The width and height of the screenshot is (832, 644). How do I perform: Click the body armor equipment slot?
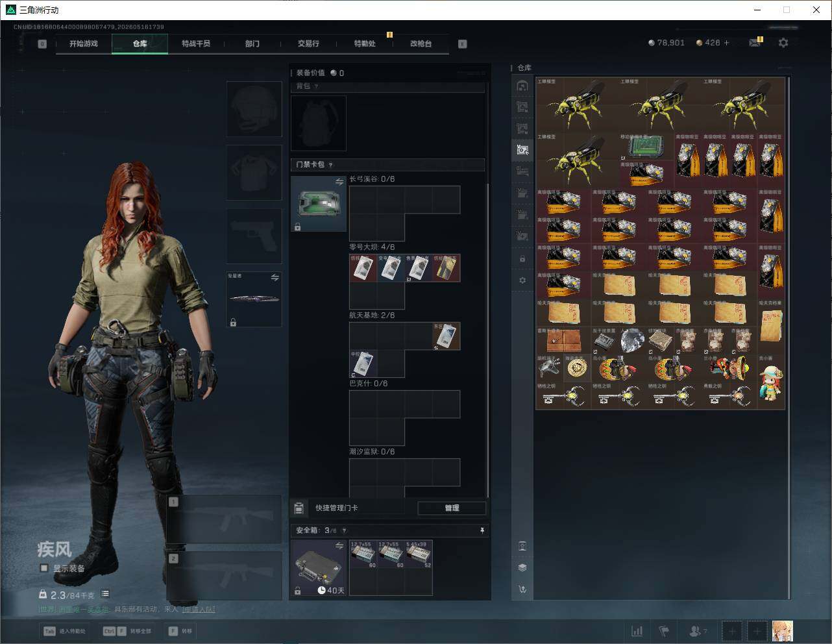pyautogui.click(x=254, y=173)
